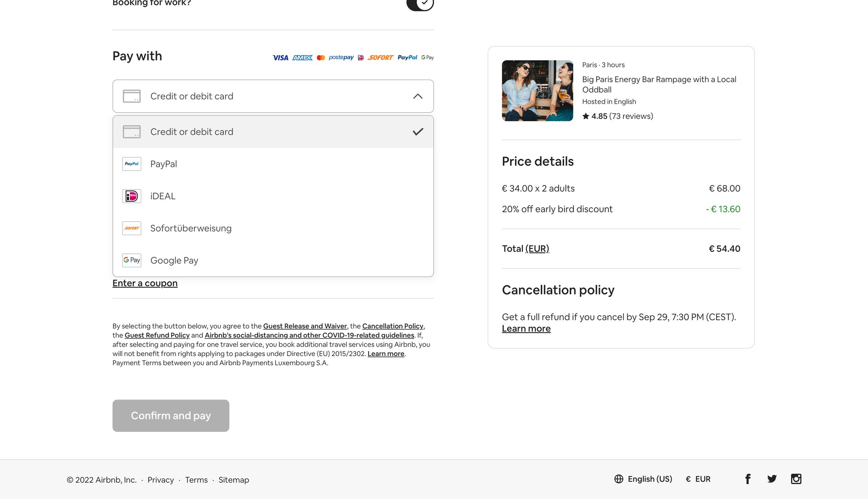Open the Cancellation Policy link
Screen dimensions: 868x499
click(392, 326)
